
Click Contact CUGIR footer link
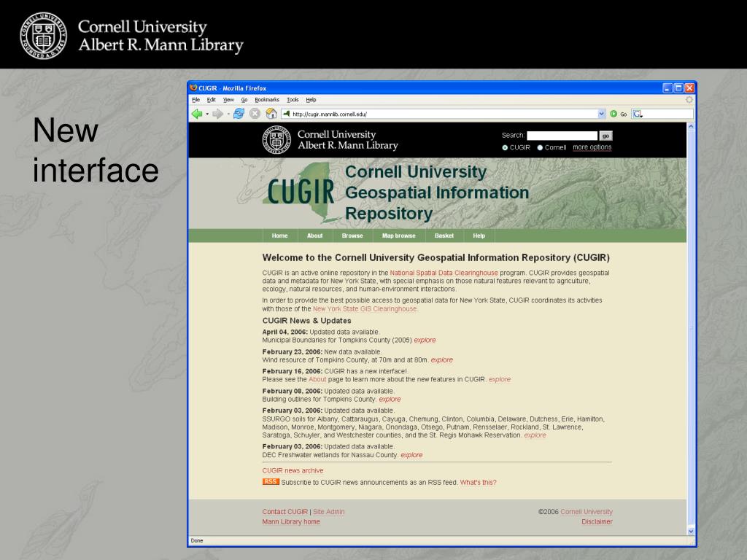coord(285,512)
